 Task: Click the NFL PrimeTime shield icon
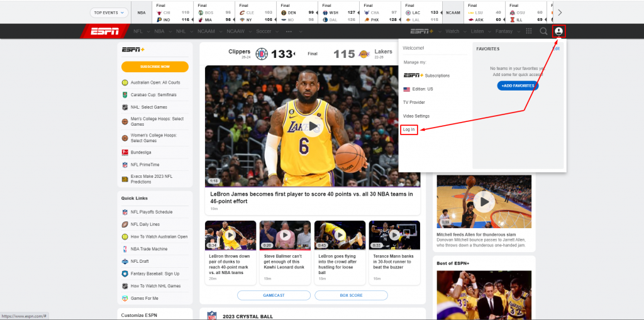[125, 165]
